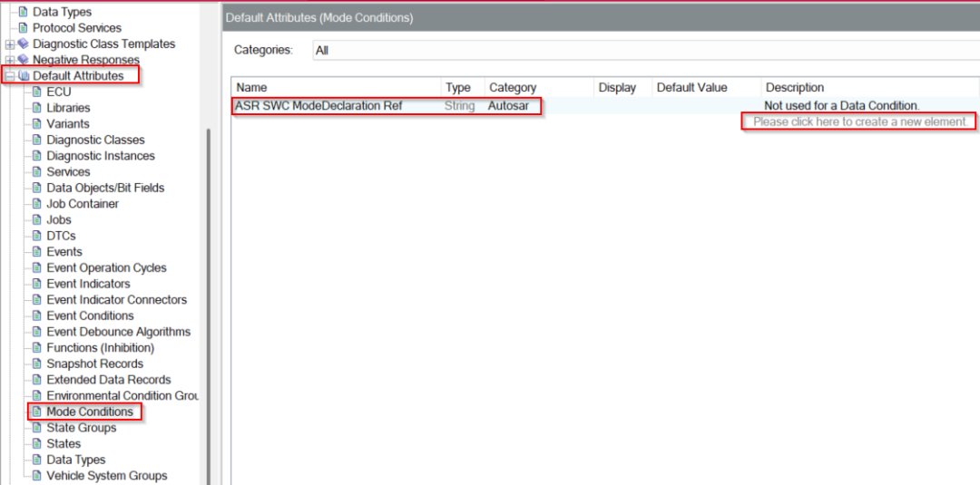Expand the Negative Responses tree node
Viewport: 980px width, 485px height.
pos(9,60)
